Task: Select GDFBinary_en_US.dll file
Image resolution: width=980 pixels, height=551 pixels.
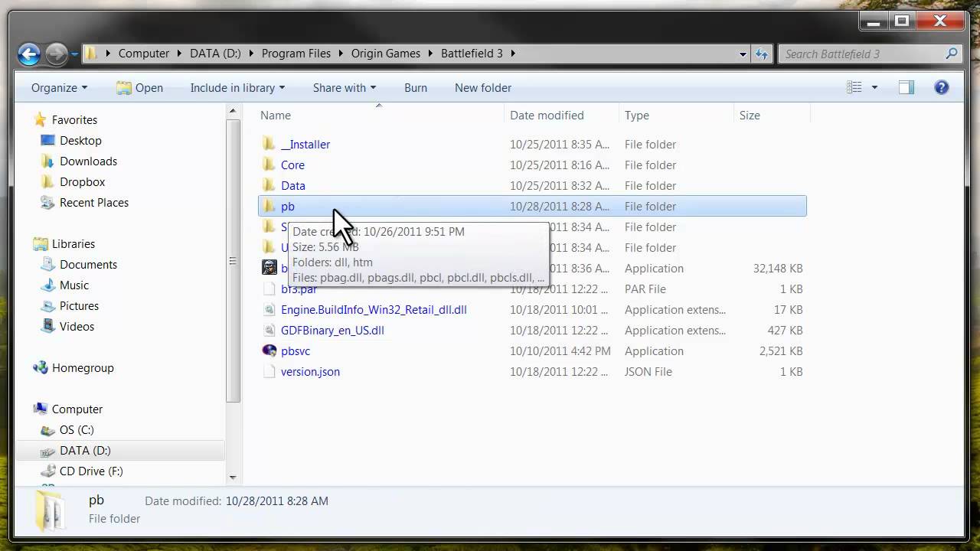Action: point(332,331)
